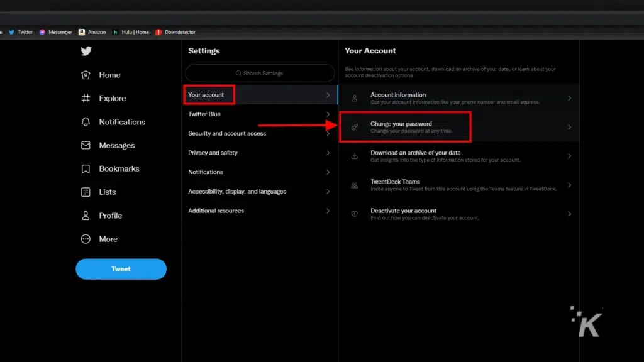Open the Messenger bookmark
The width and height of the screenshot is (644, 362).
coord(55,32)
